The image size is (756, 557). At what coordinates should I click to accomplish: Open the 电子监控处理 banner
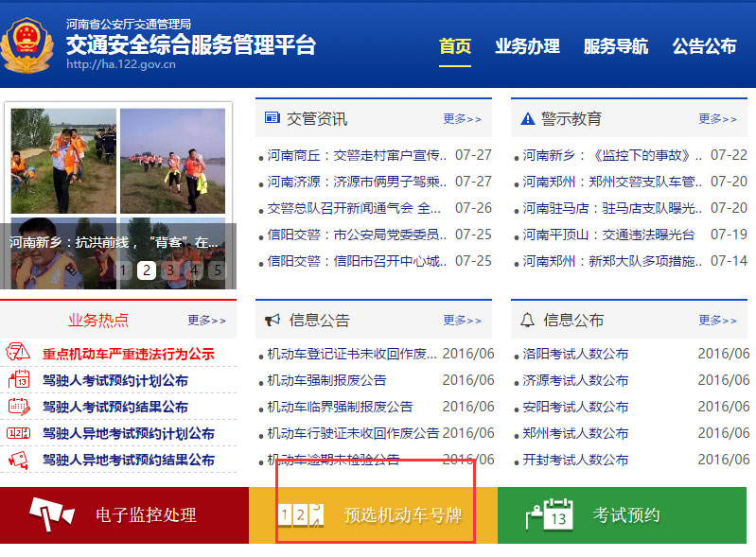[x=124, y=515]
